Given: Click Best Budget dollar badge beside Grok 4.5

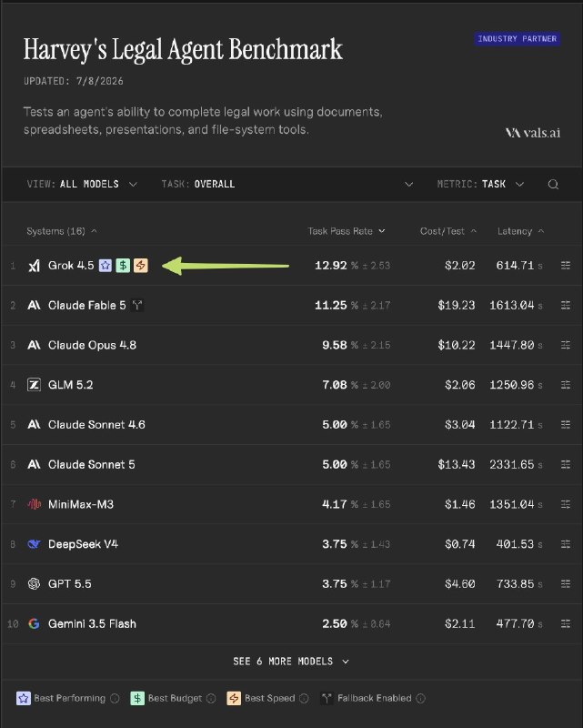Looking at the screenshot, I should [x=123, y=266].
